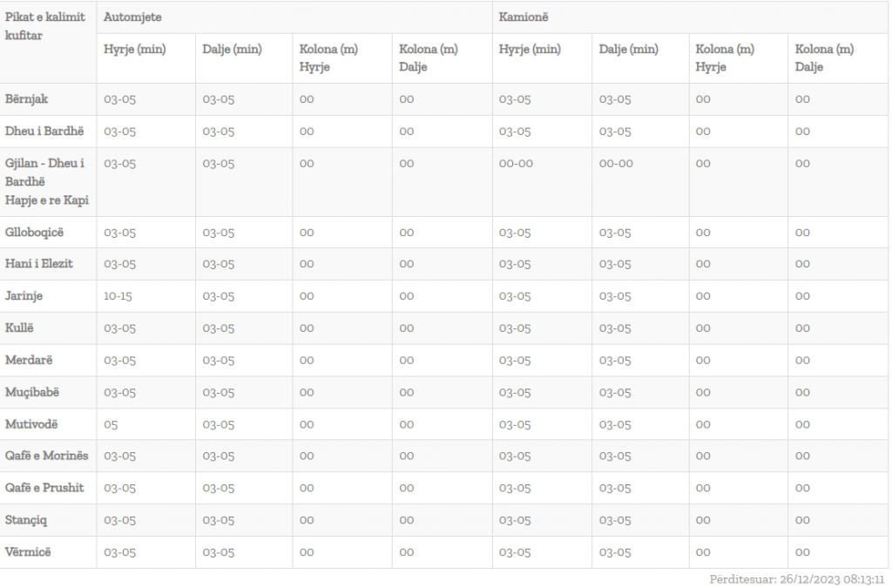Click the Përditësuar timestamp text
Screen dimensions: 892x588
pyautogui.click(x=796, y=579)
